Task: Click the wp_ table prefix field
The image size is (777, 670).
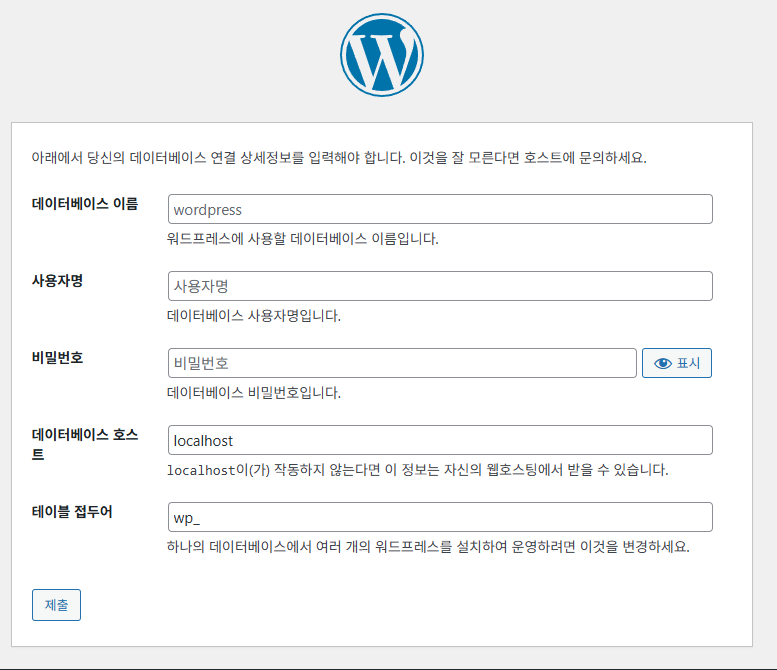Action: coord(440,517)
